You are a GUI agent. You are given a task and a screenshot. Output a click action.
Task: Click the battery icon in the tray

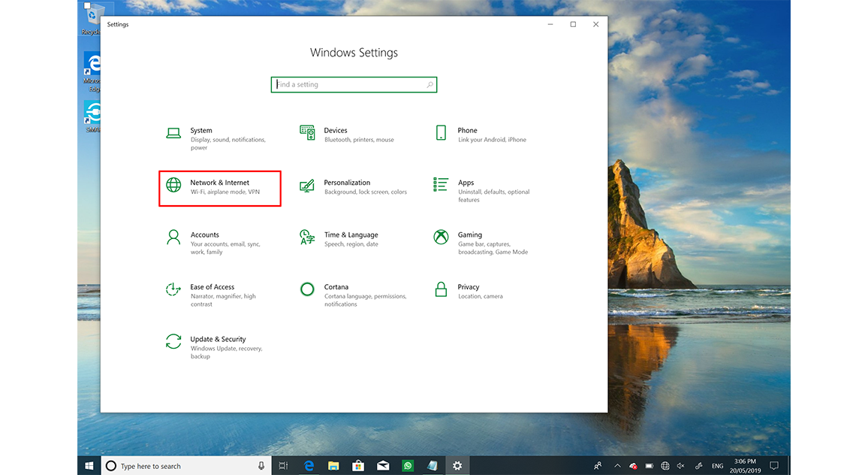click(649, 465)
